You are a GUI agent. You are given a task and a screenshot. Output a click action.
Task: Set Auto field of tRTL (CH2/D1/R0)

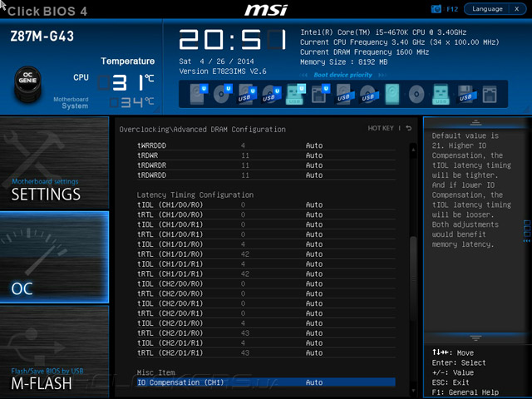pyautogui.click(x=314, y=333)
